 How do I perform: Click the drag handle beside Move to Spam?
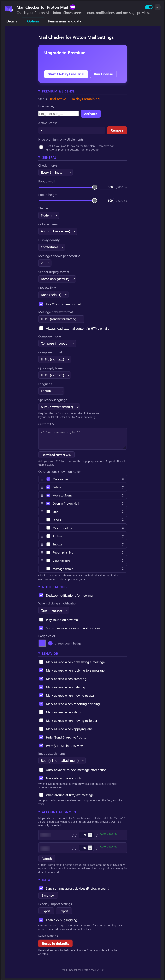pyautogui.click(x=42, y=495)
